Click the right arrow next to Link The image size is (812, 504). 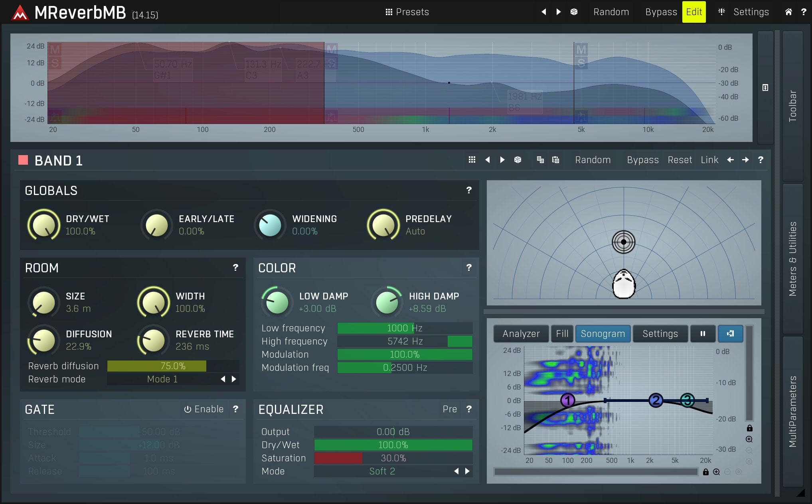click(745, 160)
